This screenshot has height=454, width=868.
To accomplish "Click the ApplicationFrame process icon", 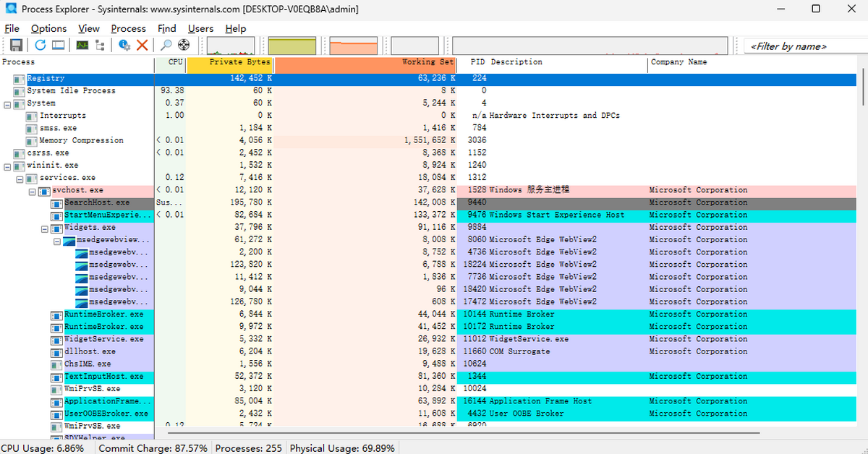I will [x=56, y=402].
